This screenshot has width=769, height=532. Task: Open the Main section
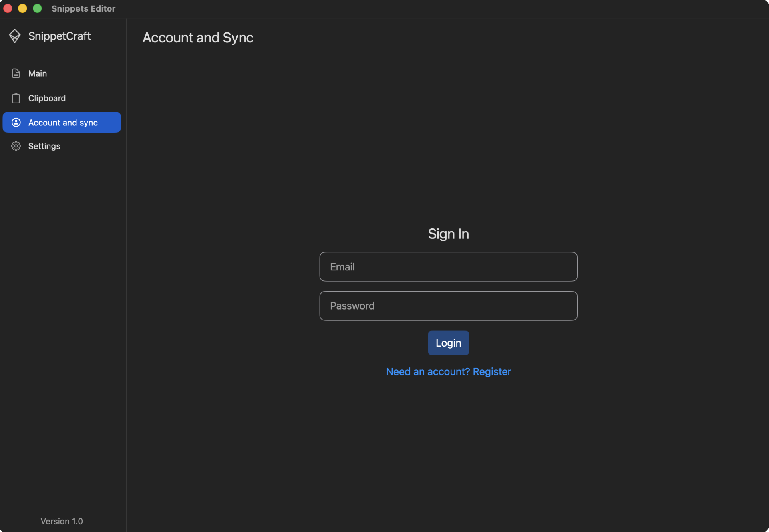tap(62, 73)
